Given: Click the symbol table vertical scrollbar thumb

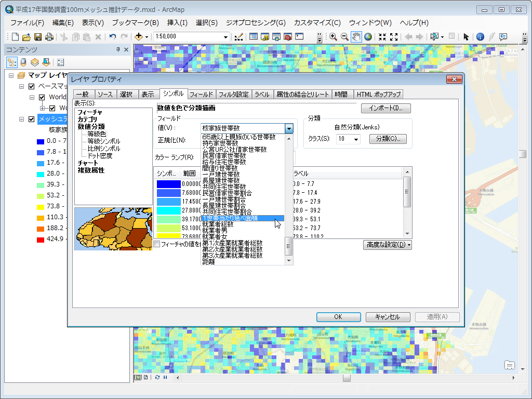Looking at the screenshot, I should 407,192.
